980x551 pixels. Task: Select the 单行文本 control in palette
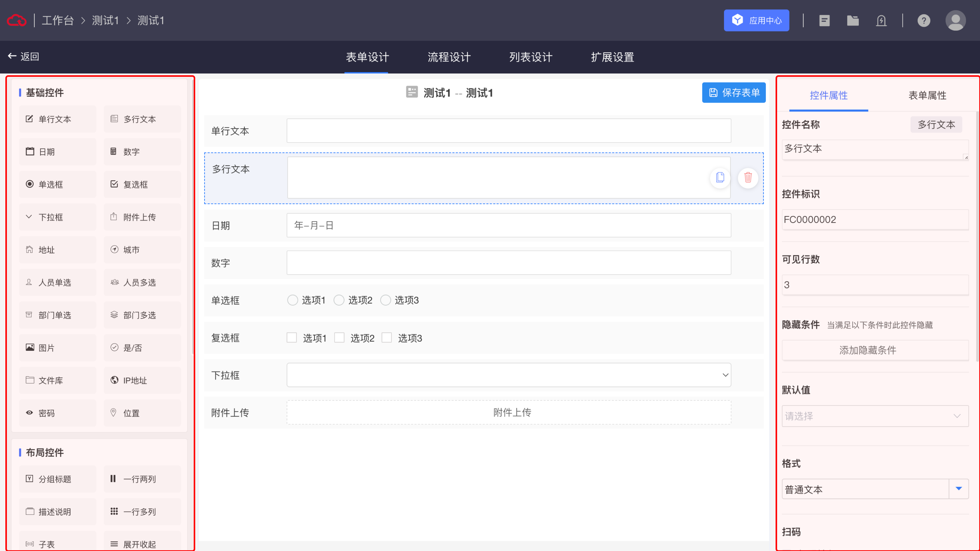pos(57,119)
